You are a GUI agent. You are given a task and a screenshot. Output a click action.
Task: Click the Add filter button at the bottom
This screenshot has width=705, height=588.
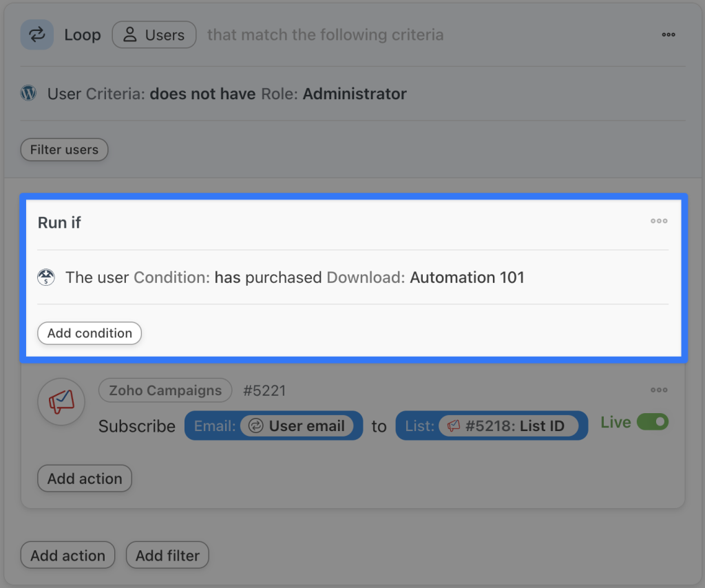coord(167,555)
